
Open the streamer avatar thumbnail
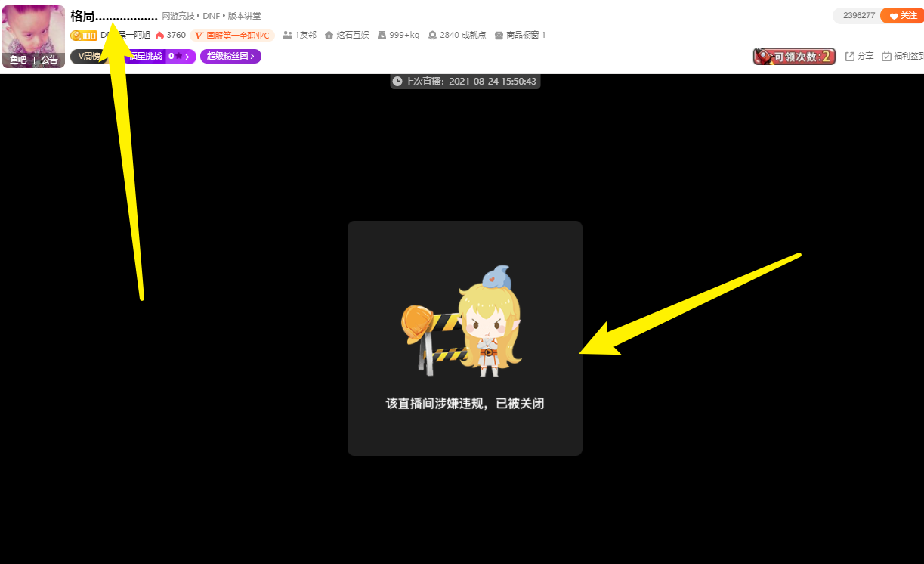coord(33,36)
